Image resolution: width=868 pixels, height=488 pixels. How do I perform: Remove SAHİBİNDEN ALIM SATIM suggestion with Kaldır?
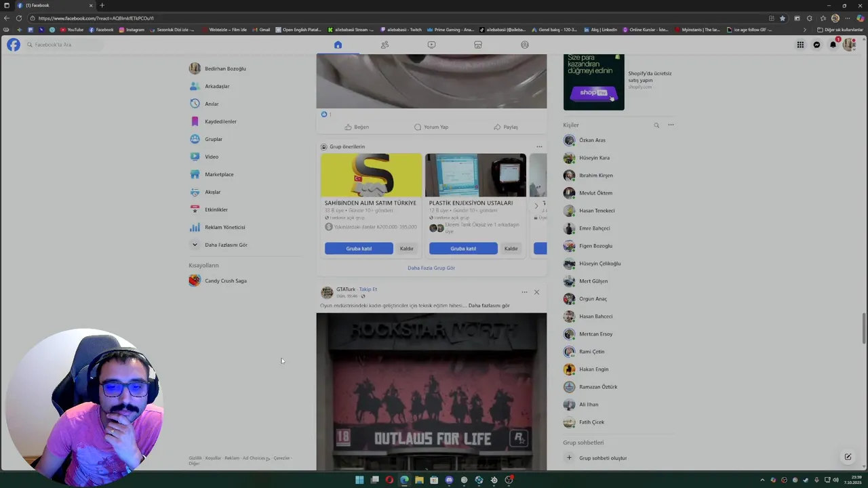coord(407,249)
